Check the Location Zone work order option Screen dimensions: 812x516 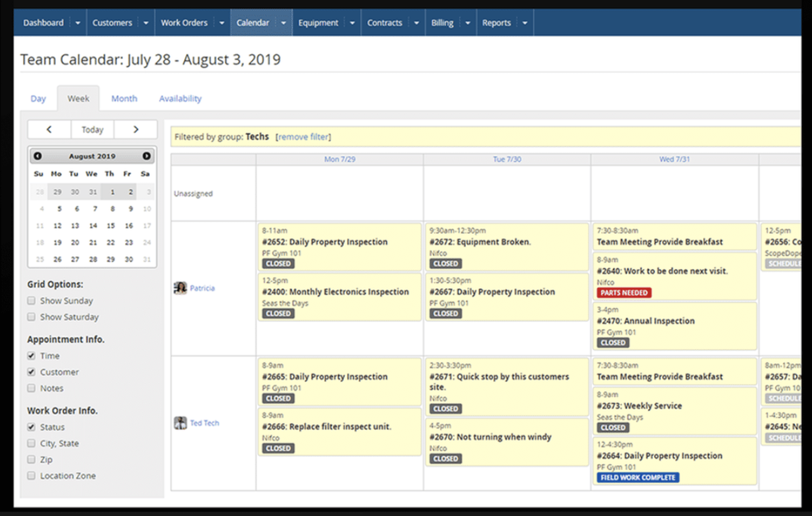[x=31, y=475]
